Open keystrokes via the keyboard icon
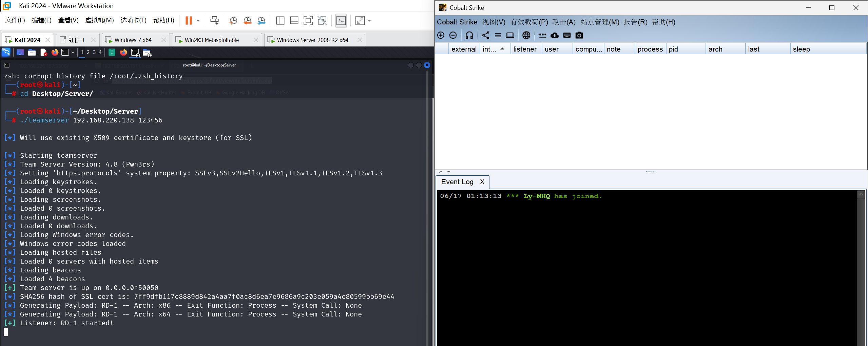The height and width of the screenshot is (346, 868). [x=567, y=35]
